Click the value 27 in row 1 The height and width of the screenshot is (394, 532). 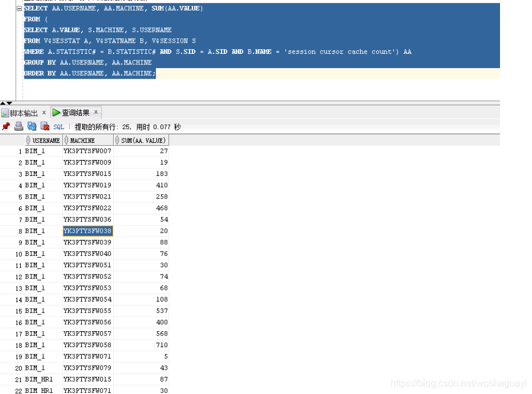click(x=164, y=151)
